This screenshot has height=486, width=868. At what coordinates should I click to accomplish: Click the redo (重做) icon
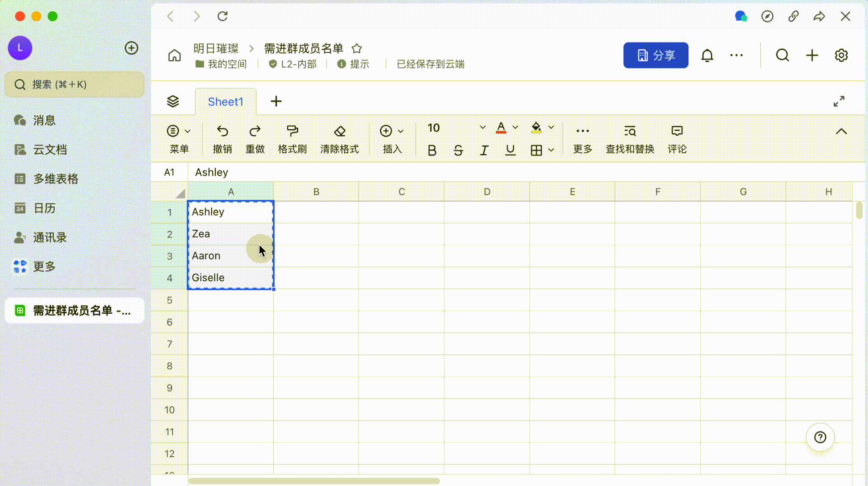pyautogui.click(x=255, y=131)
